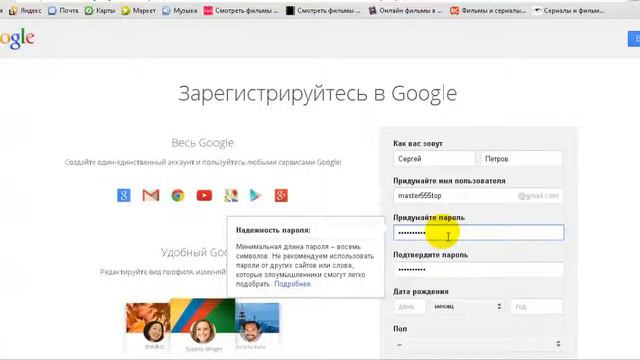
Task: Open the Музыка bookmark
Action: (180, 11)
